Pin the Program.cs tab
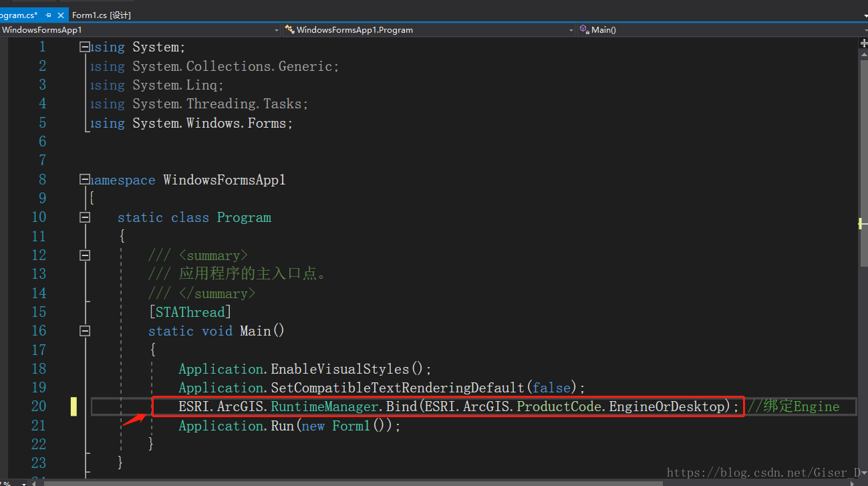Image resolution: width=868 pixels, height=486 pixels. coord(48,15)
